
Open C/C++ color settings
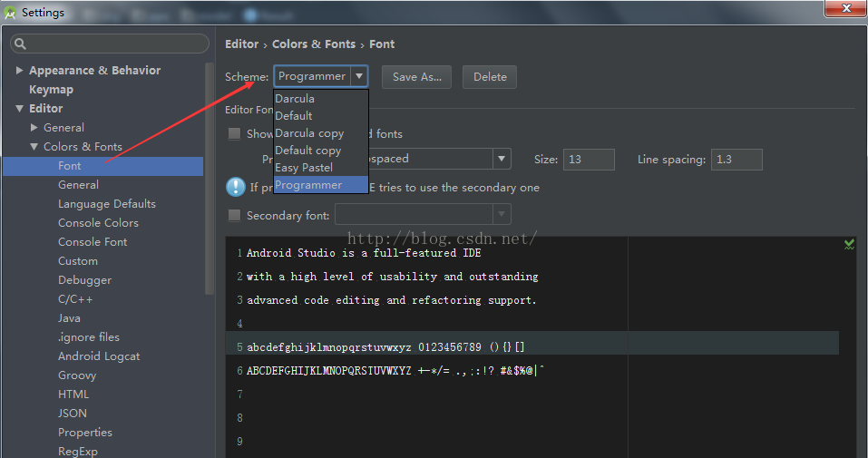[x=75, y=299]
